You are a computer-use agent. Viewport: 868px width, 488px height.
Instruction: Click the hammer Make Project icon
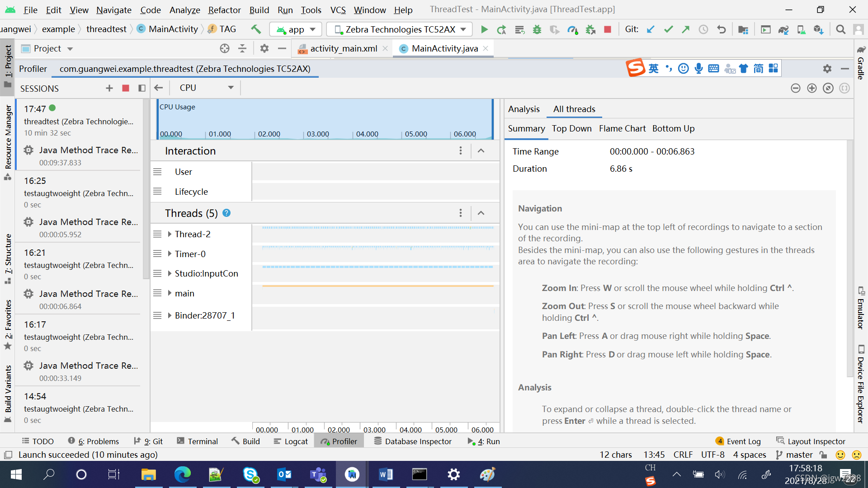pos(256,29)
